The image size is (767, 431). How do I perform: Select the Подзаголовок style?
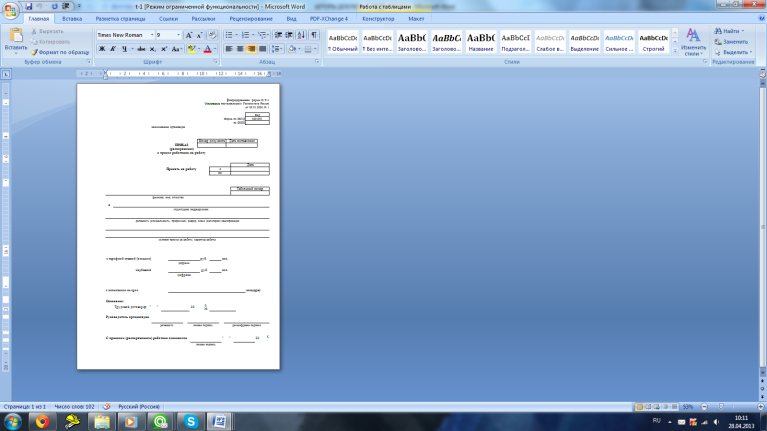click(515, 42)
